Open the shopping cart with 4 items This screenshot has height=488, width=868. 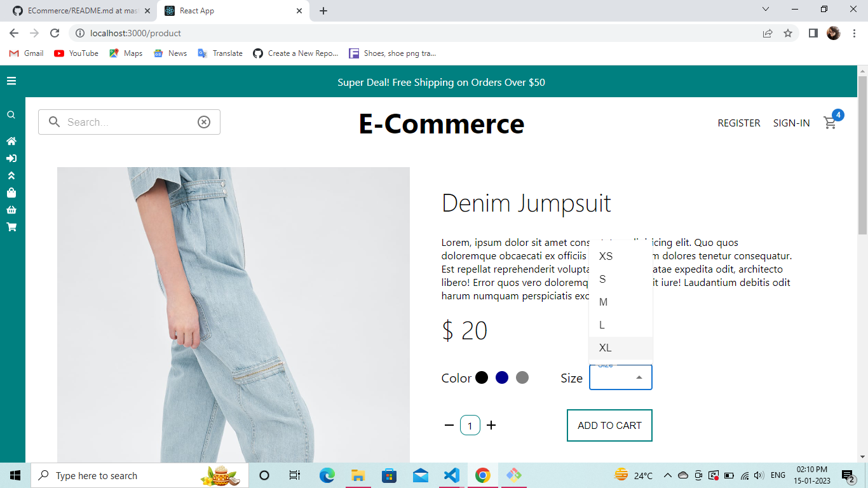831,123
